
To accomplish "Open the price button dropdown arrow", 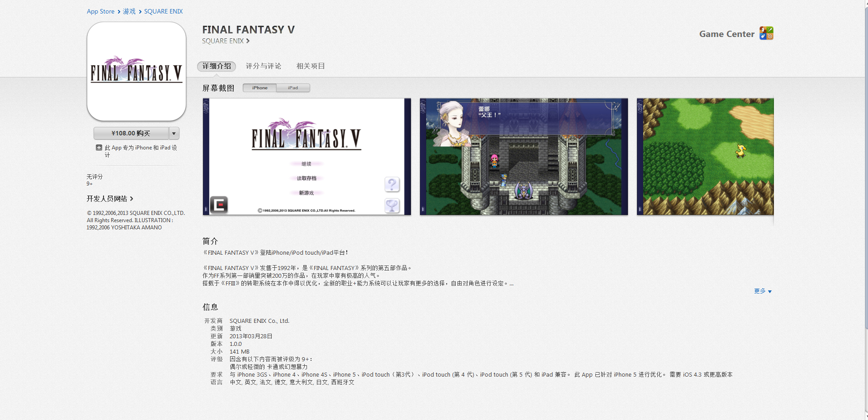I will pos(174,133).
